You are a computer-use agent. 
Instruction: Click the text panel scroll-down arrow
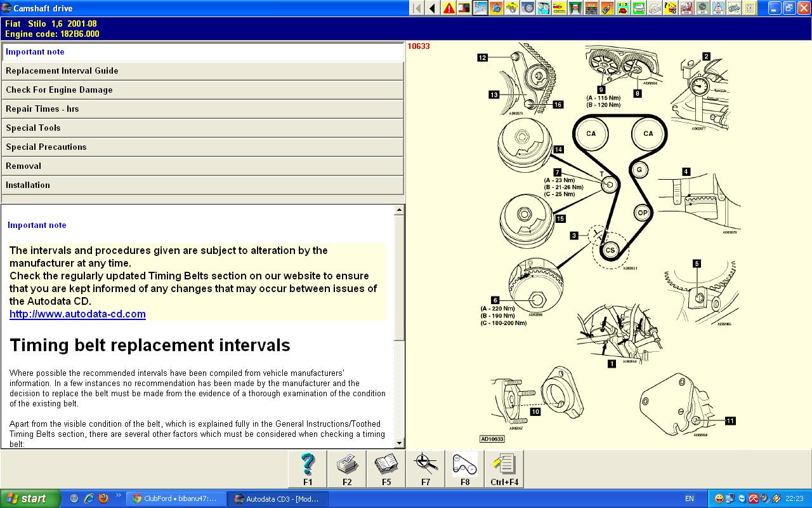[399, 443]
